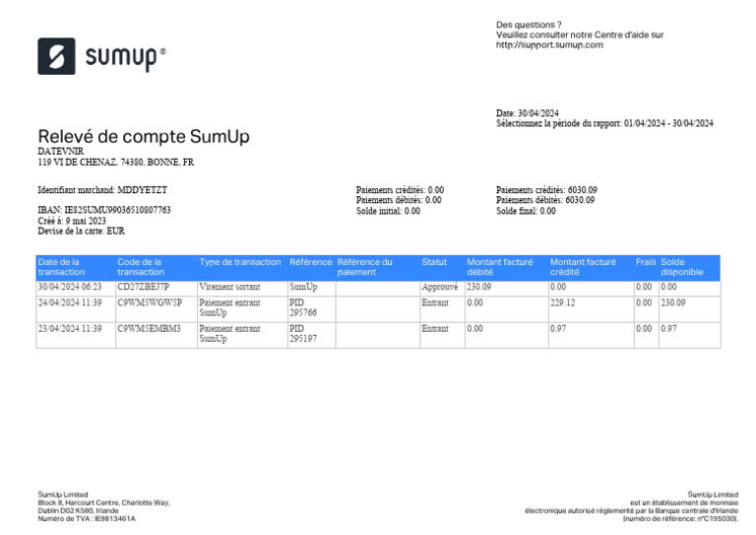756x535 pixels.
Task: Click the address line 119 VI DE CHENAZ
Action: coord(116,163)
